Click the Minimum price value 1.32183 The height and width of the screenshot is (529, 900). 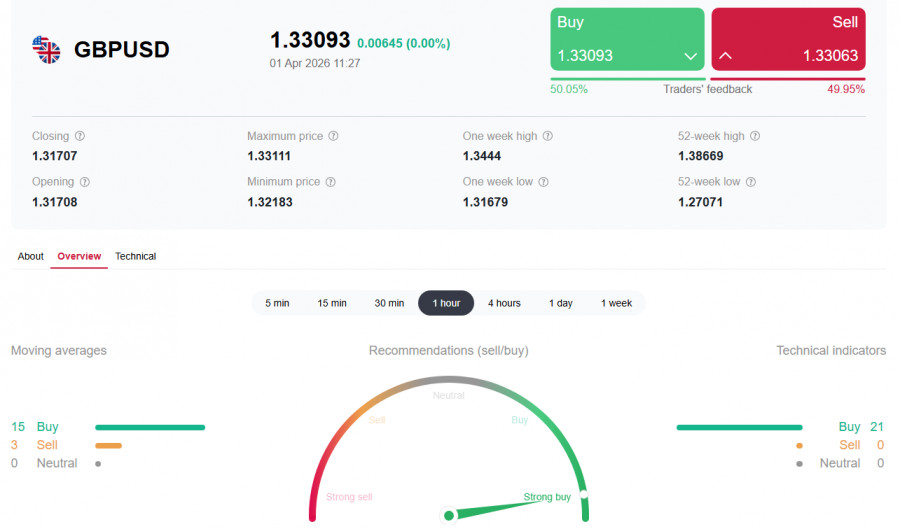coord(270,202)
